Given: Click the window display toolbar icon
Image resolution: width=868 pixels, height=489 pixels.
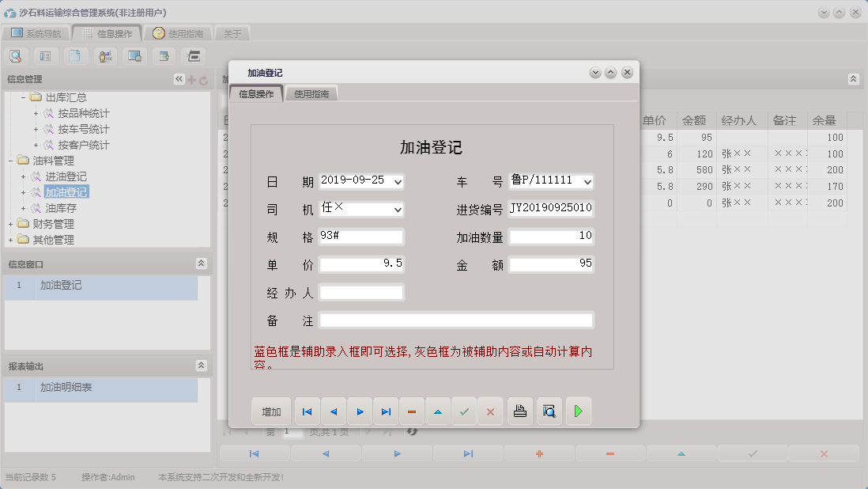Looking at the screenshot, I should [133, 55].
